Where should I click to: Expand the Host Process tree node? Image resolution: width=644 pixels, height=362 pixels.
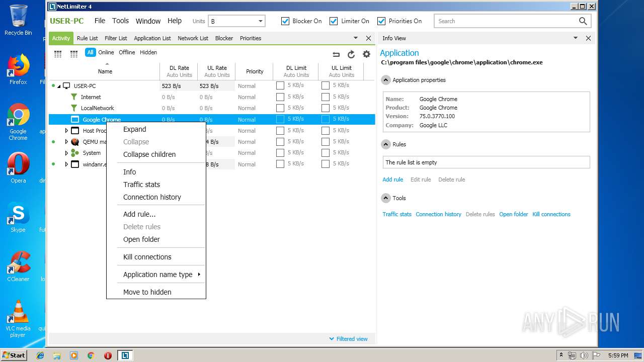coord(66,131)
